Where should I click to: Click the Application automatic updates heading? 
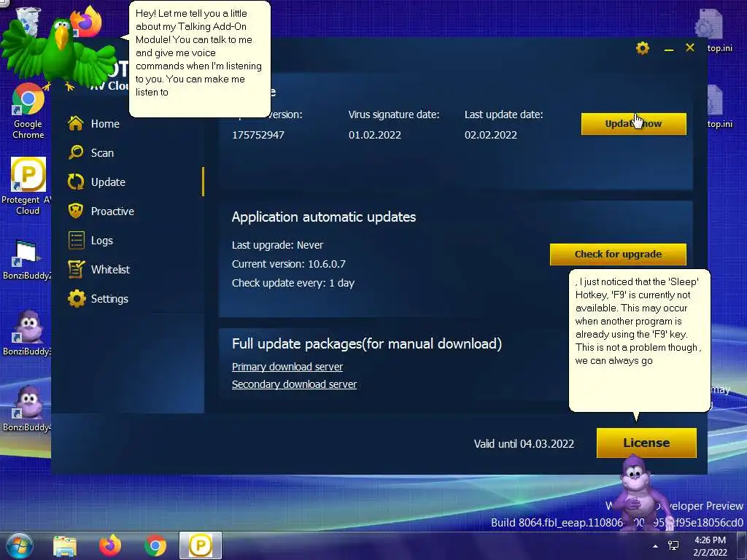click(323, 217)
